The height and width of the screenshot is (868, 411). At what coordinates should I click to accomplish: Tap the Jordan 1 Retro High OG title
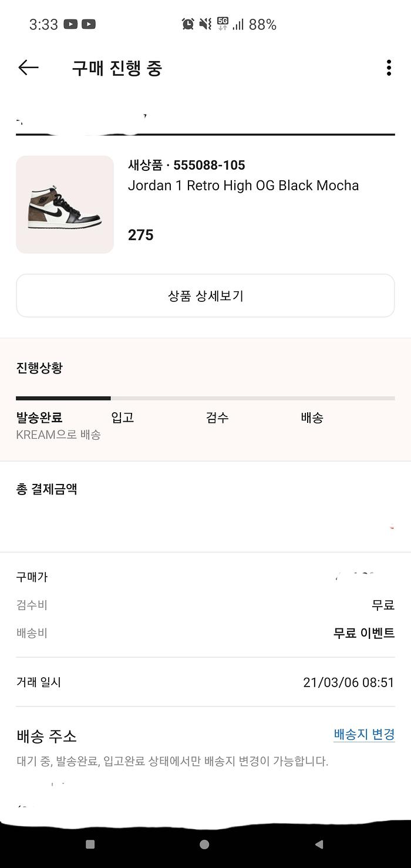point(243,186)
